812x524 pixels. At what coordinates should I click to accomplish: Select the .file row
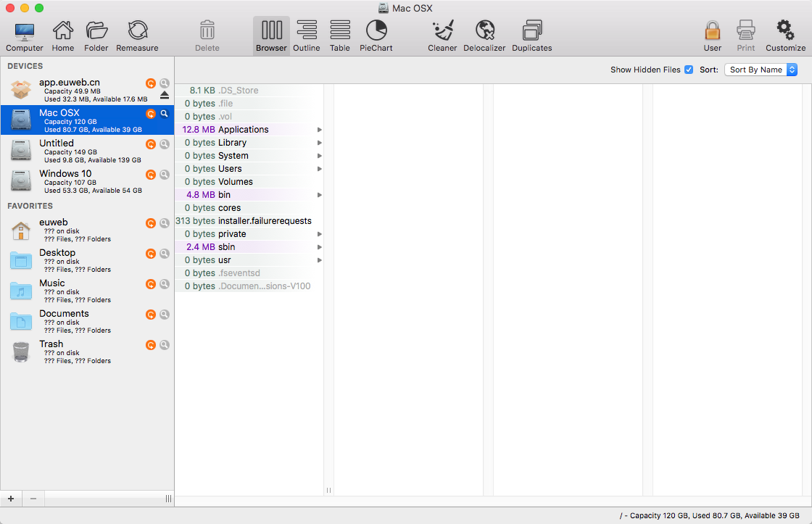click(x=249, y=104)
